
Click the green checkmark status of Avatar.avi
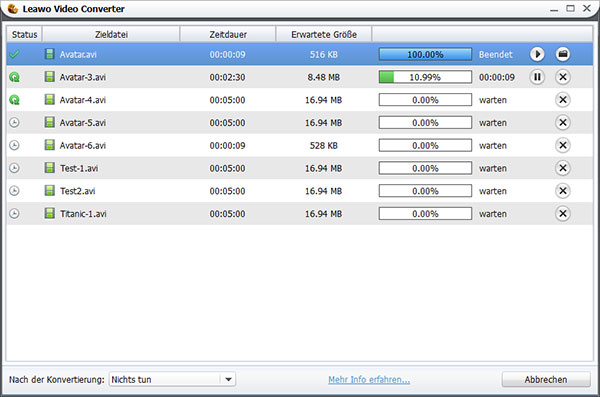14,54
